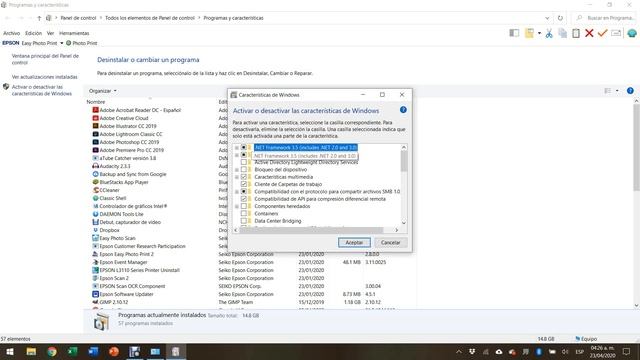
Task: Open help via the blue question icon in the dialog
Action: (403, 110)
